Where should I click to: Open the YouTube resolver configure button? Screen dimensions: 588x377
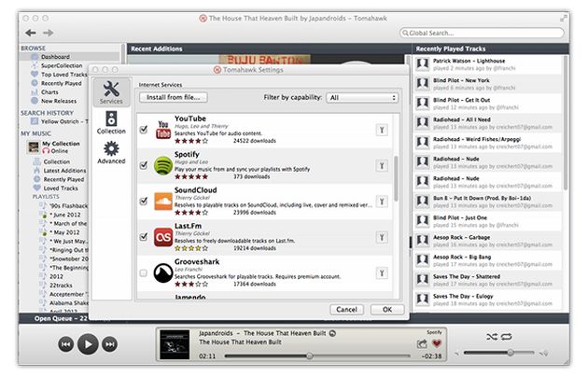coord(382,130)
